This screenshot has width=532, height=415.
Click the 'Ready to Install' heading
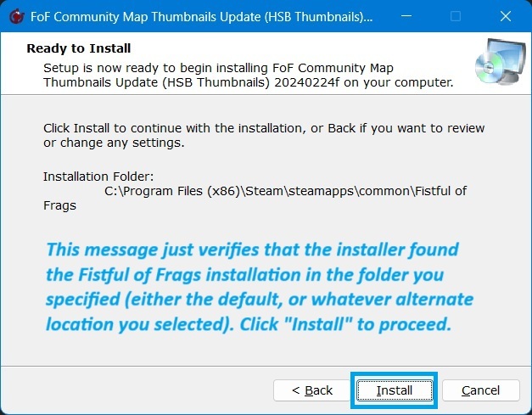pyautogui.click(x=79, y=48)
